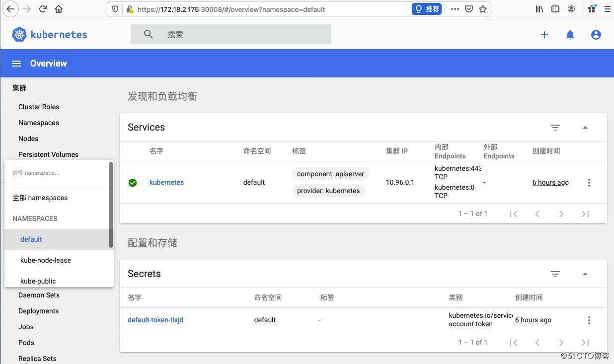Create new resource with plus icon
The height and width of the screenshot is (364, 614).
click(x=544, y=34)
